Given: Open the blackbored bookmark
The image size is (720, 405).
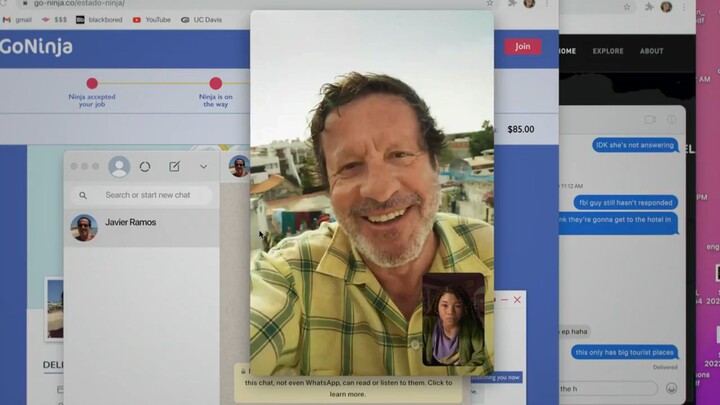Looking at the screenshot, I should click(x=99, y=20).
